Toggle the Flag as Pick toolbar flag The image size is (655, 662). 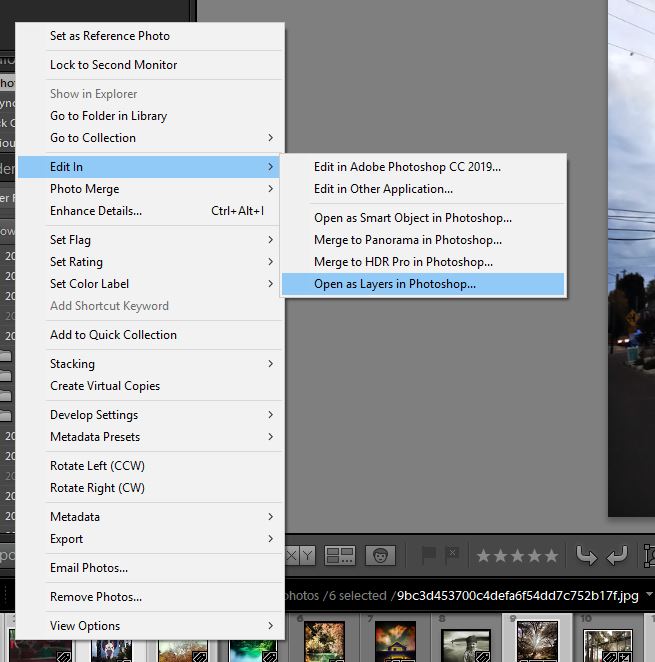(428, 554)
